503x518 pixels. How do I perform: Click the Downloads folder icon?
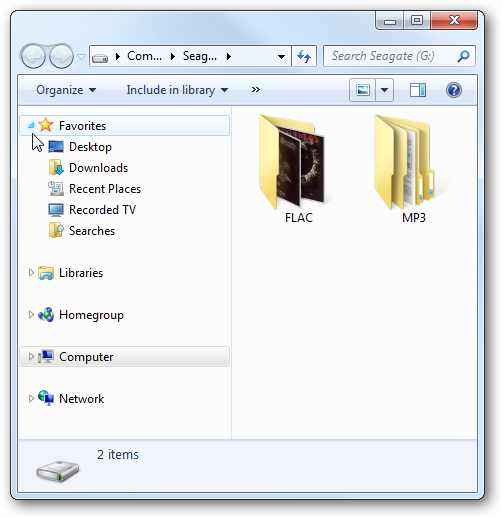coord(56,167)
